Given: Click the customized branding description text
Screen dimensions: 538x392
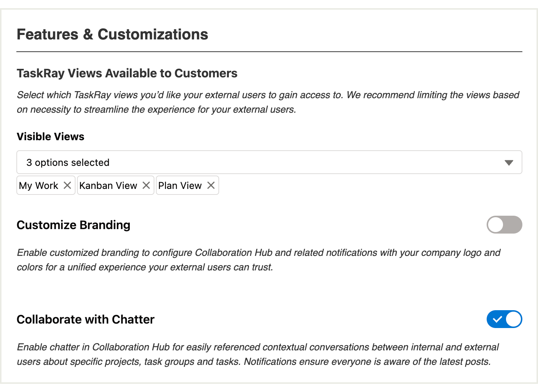Looking at the screenshot, I should (x=259, y=260).
